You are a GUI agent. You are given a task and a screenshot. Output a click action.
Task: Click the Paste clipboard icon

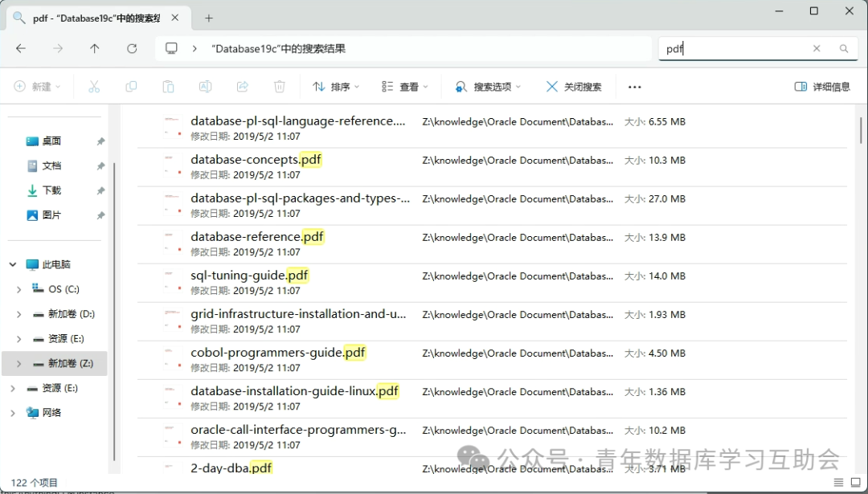(168, 86)
